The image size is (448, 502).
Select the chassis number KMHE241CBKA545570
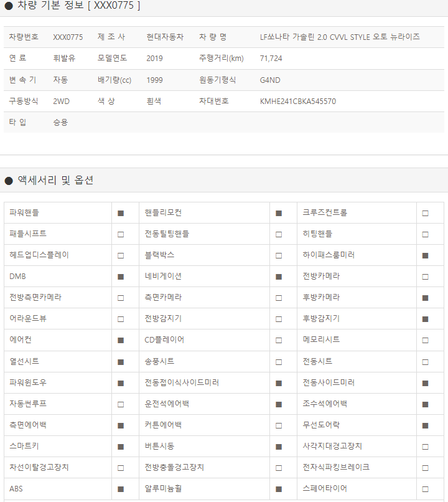click(x=297, y=101)
